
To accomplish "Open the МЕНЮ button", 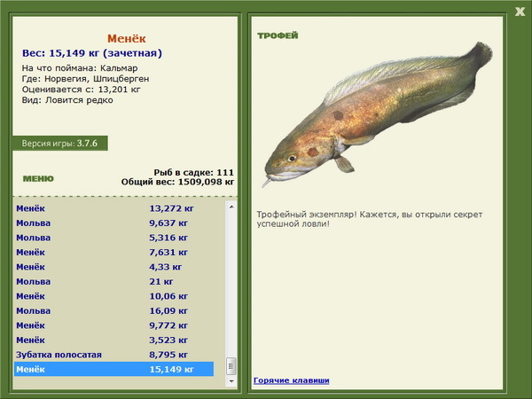I will 38,178.
